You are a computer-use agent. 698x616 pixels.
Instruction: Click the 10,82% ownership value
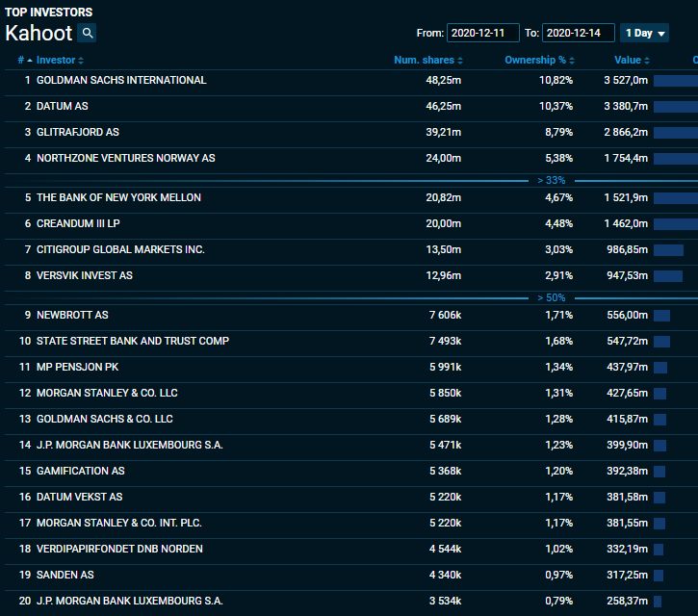point(556,81)
